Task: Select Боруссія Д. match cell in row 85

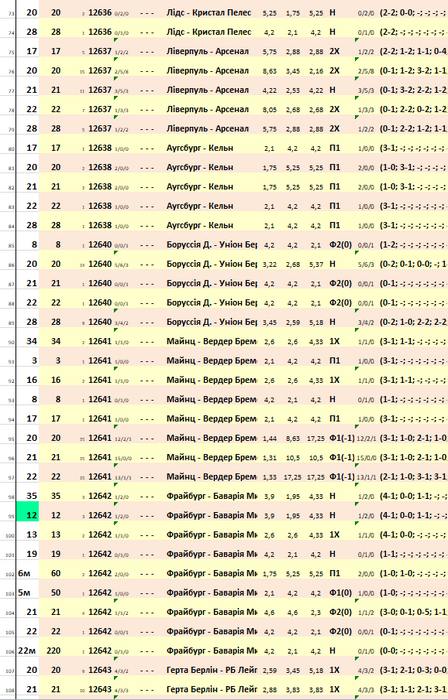Action: 212,245
